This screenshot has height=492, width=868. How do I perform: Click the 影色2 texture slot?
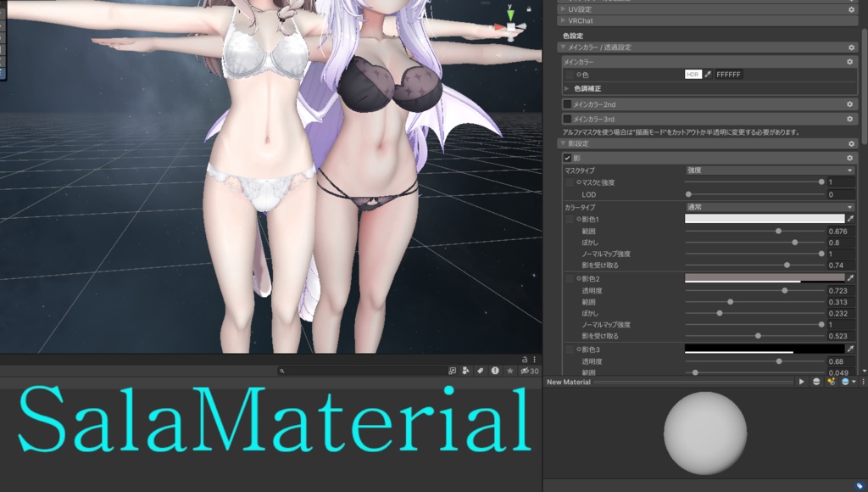point(570,279)
